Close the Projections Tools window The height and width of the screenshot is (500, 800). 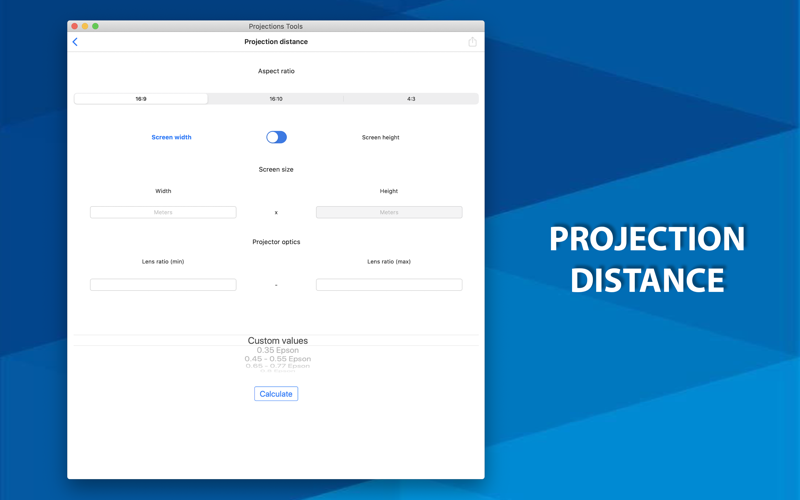click(x=74, y=26)
